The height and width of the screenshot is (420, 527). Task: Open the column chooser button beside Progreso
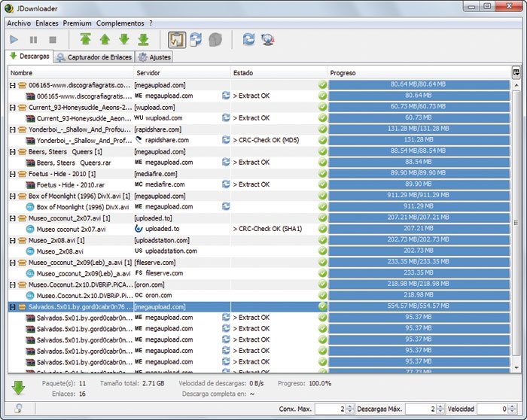(516, 72)
